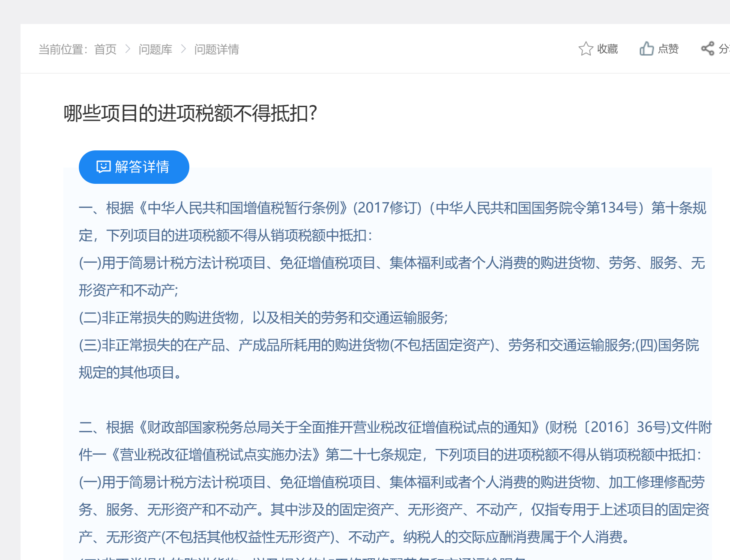
Task: Click the 收藏 text label
Action: (x=607, y=49)
